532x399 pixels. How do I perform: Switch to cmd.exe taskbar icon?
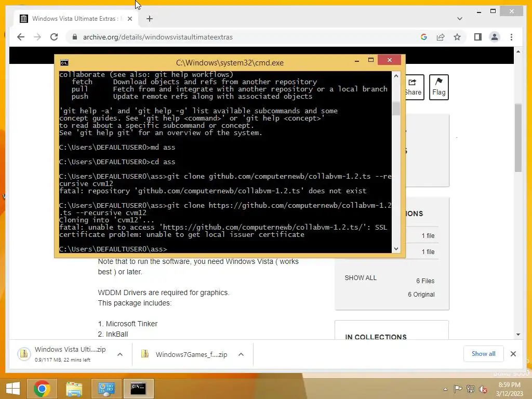click(138, 389)
